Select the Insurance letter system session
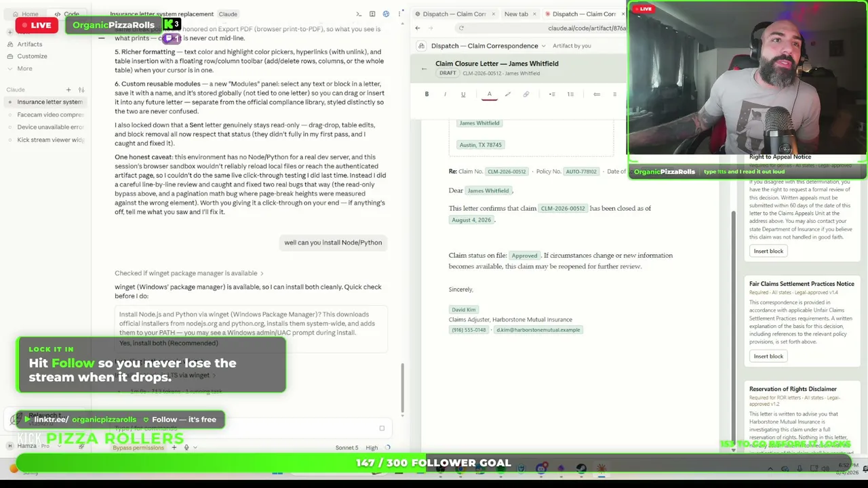This screenshot has height=488, width=868. tap(45, 102)
